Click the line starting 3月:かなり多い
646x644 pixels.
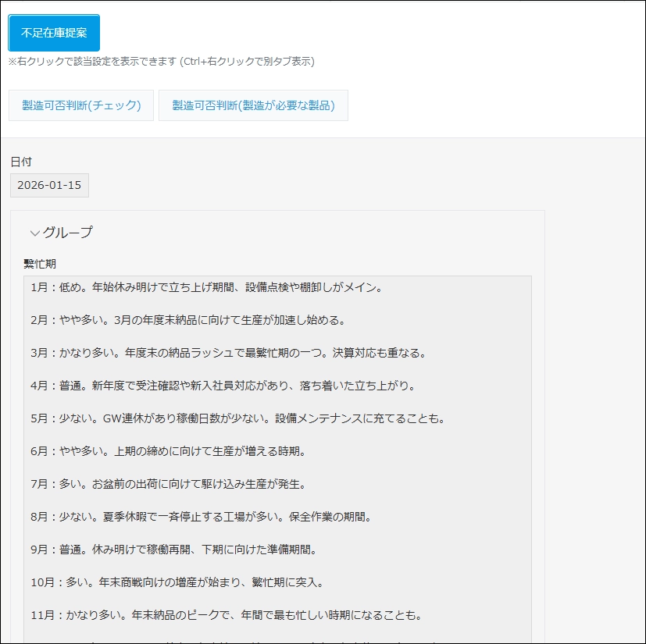[228, 353]
